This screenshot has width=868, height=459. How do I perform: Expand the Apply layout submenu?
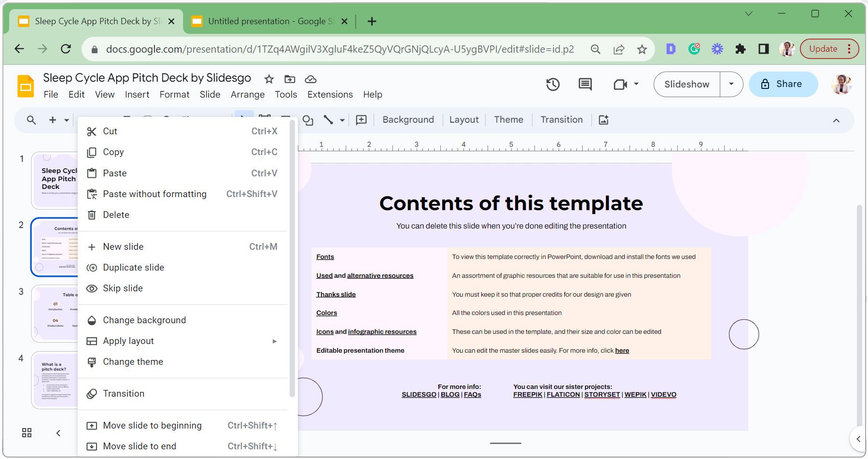[x=274, y=341]
